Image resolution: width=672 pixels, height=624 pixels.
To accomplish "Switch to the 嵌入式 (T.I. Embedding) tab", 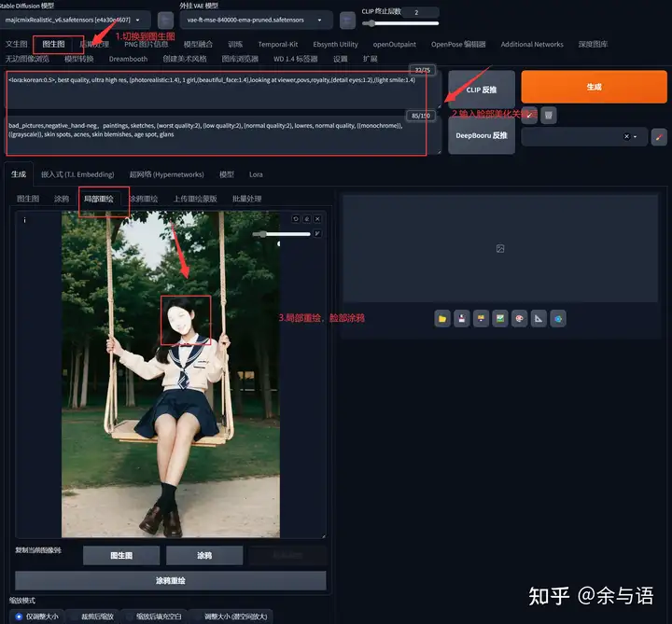I will [77, 174].
